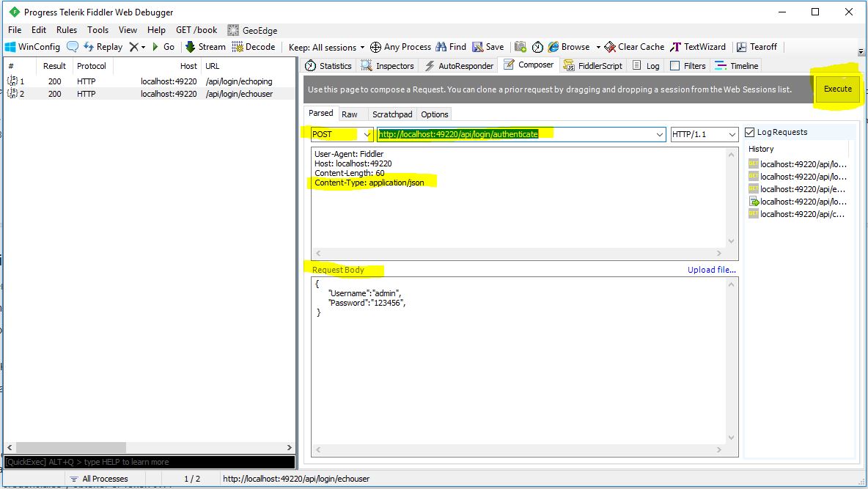
Task: Sort sessions by Protocol column header
Action: 92,66
